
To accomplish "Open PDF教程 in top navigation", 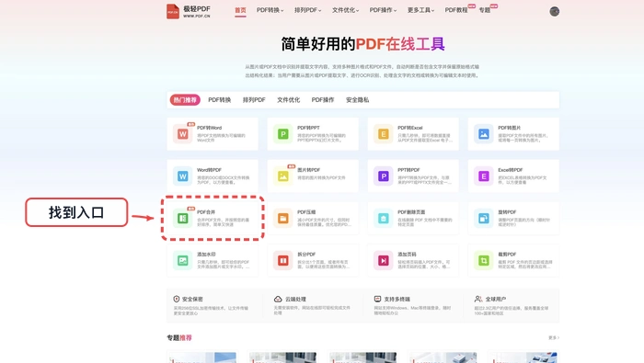I will coord(456,10).
